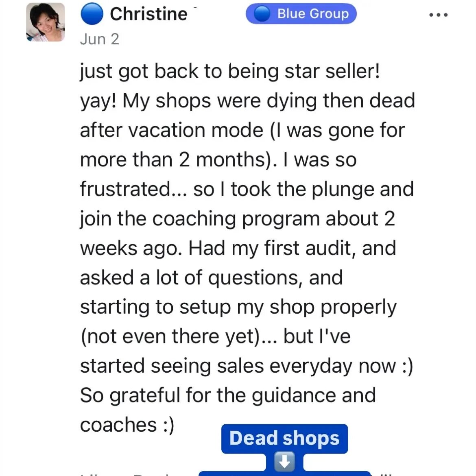
Task: Click the blue circle beside Christine's name
Action: tap(92, 14)
